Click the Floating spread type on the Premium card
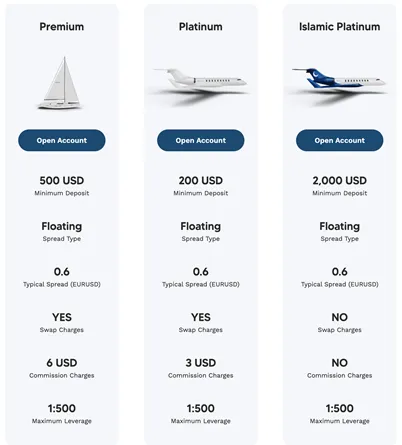The image size is (402, 445). coord(62,226)
